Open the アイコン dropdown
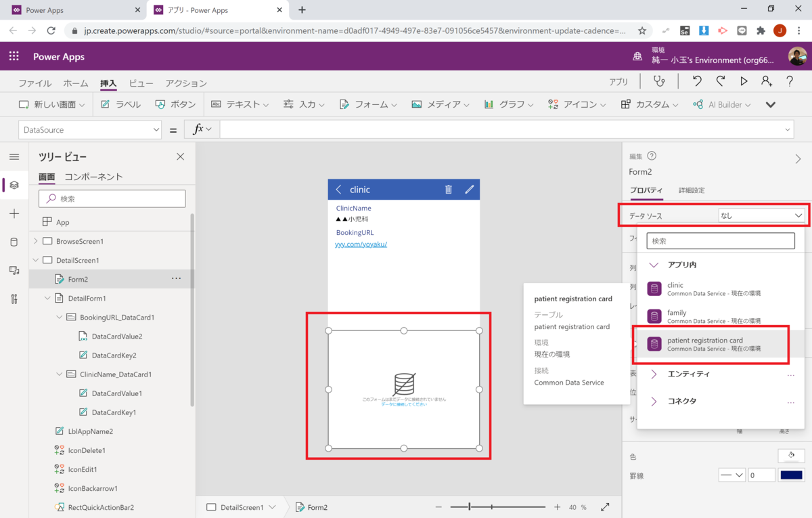 click(x=577, y=104)
